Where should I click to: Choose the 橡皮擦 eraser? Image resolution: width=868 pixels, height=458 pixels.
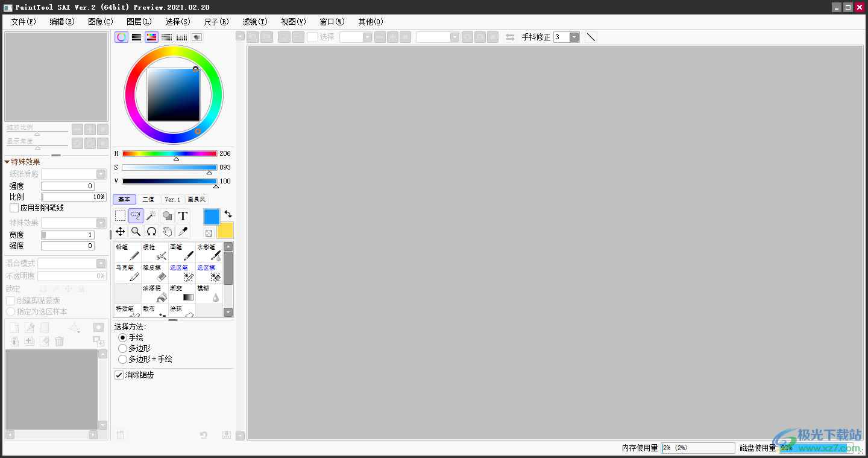click(154, 273)
